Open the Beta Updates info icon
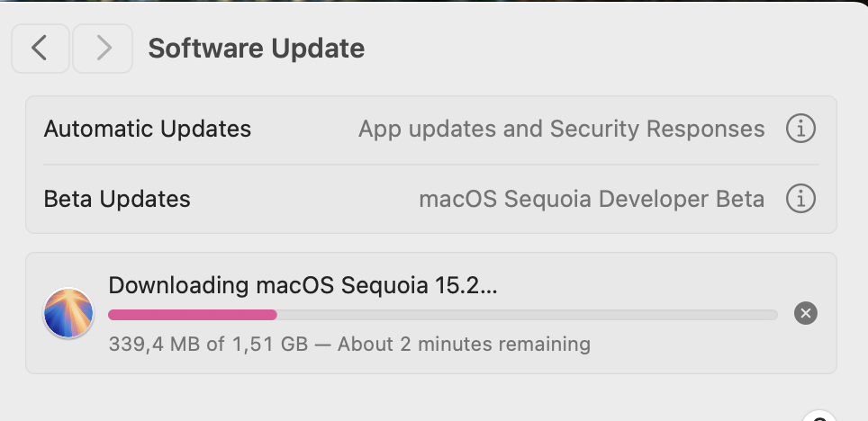The width and height of the screenshot is (868, 421). tap(800, 199)
